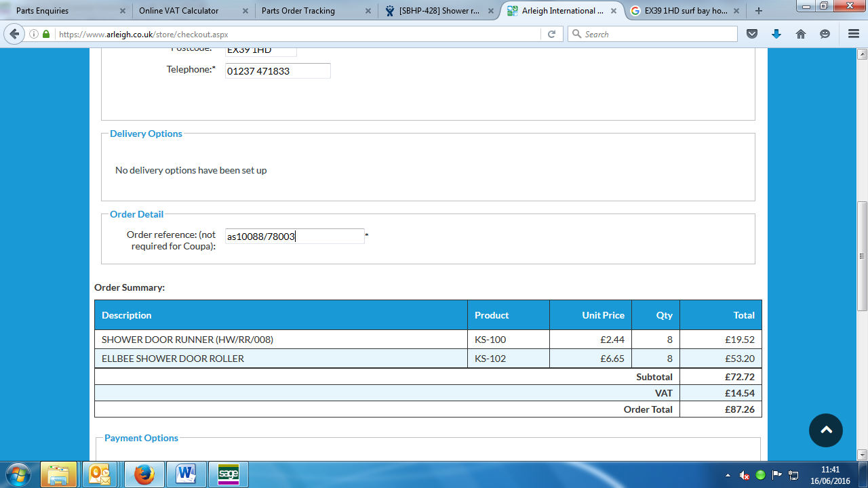Switch to the Parts Enquiries tab
868x488 pixels.
point(61,11)
